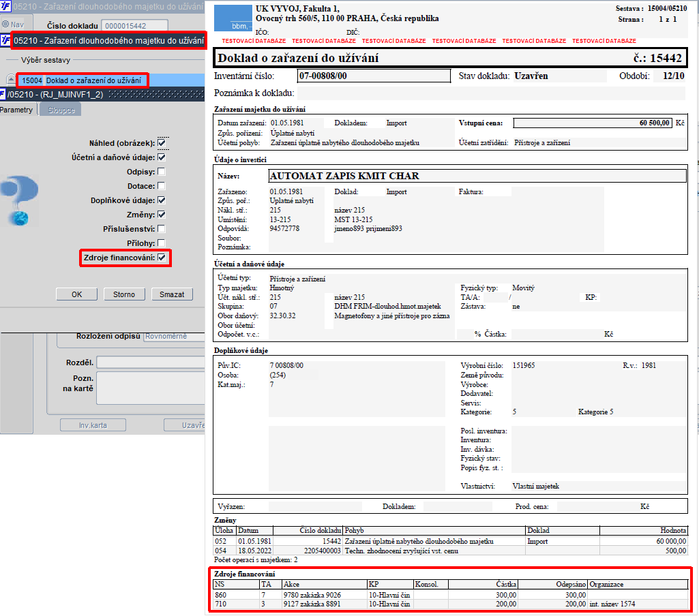The width and height of the screenshot is (699, 616).
Task: Click the Výrobní číslo value 151965
Action: point(523,365)
